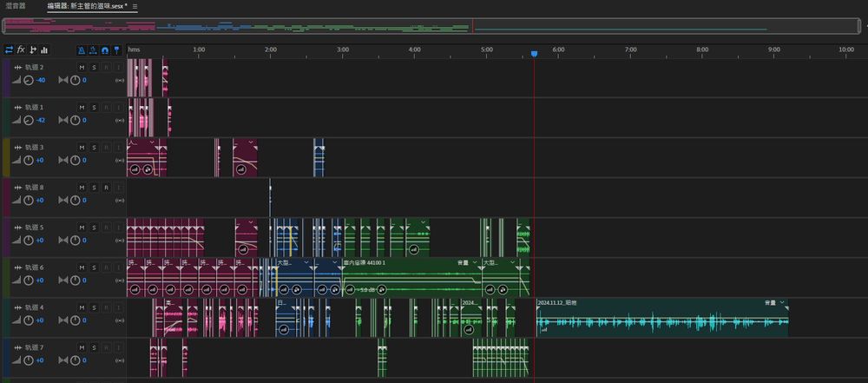This screenshot has height=383, width=868.
Task: Select the 编辑器: 新主管的滋味.sesx tab
Action: tap(88, 5)
